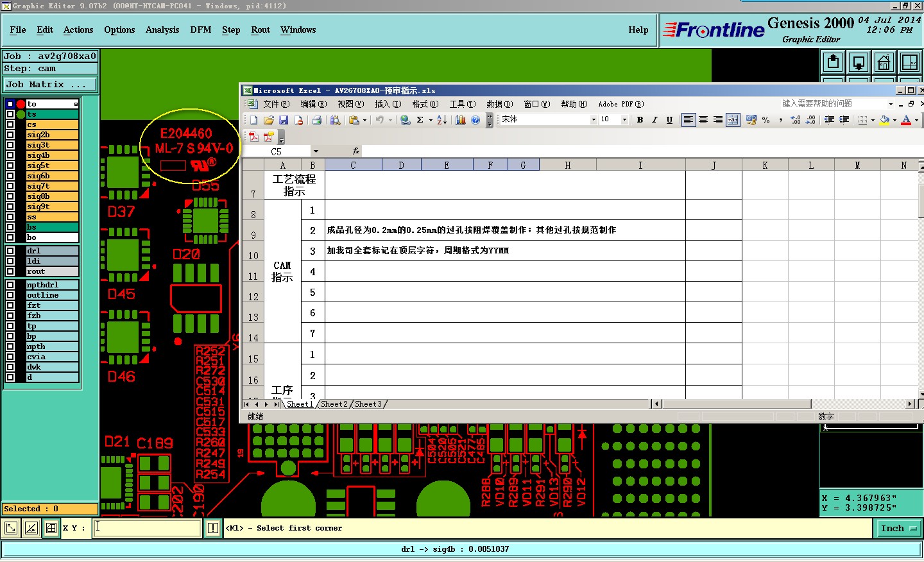Image resolution: width=924 pixels, height=562 pixels.
Task: Switch to the Sheet2 tab in Excel
Action: pyautogui.click(x=334, y=404)
